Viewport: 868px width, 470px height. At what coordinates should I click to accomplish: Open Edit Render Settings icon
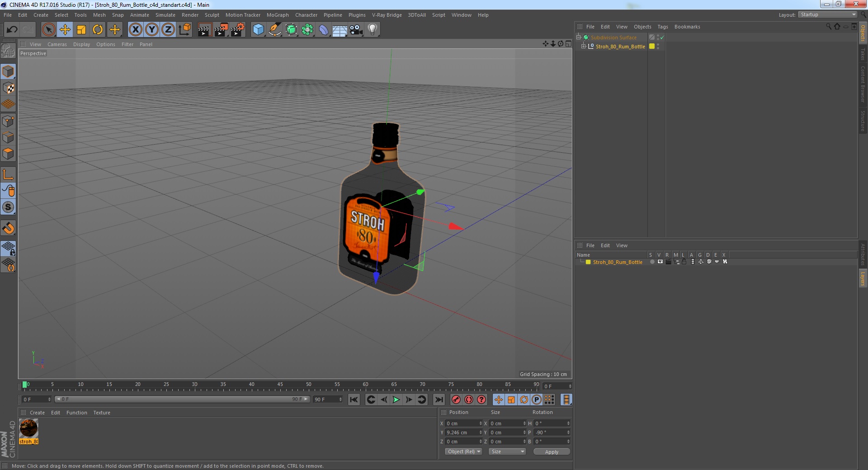238,30
